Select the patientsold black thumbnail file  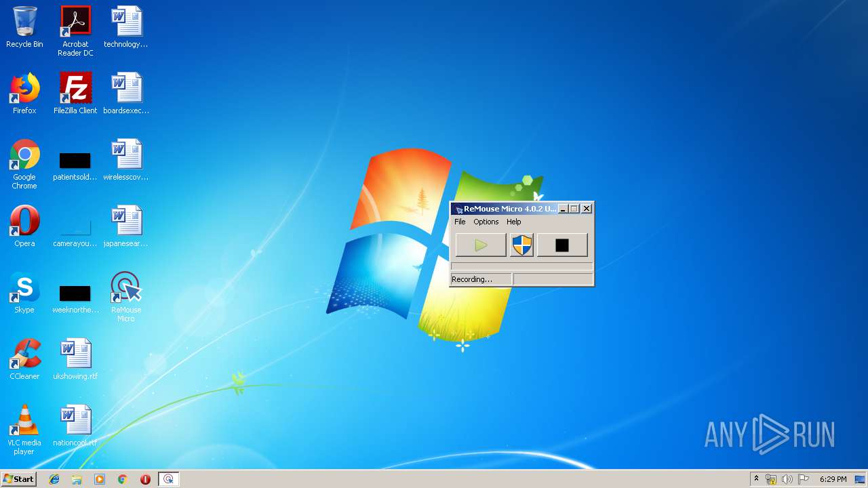(75, 166)
